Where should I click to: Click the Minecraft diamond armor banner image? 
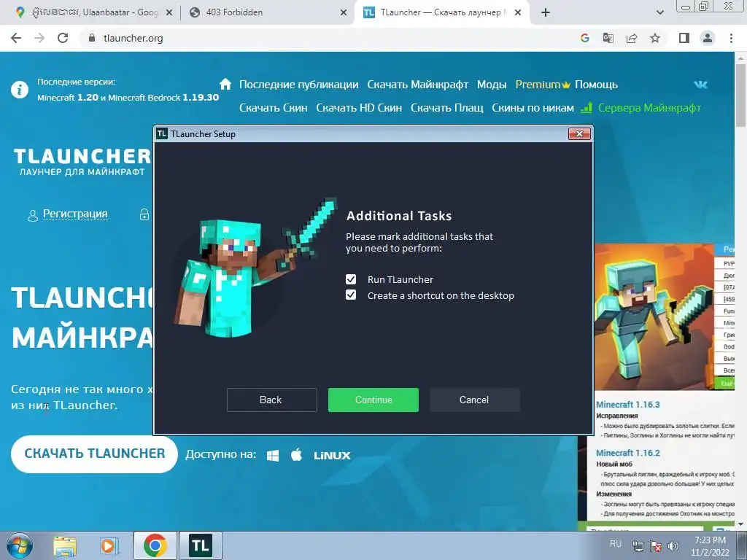[x=654, y=316]
